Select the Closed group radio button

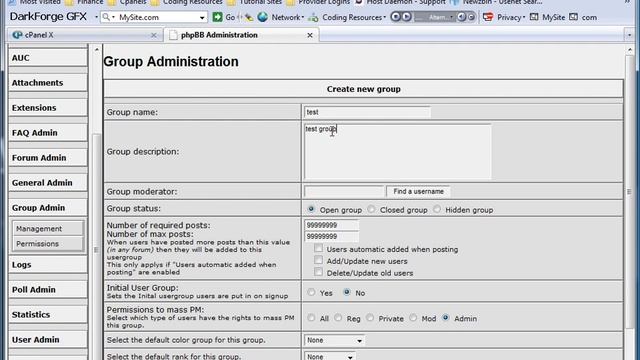371,209
